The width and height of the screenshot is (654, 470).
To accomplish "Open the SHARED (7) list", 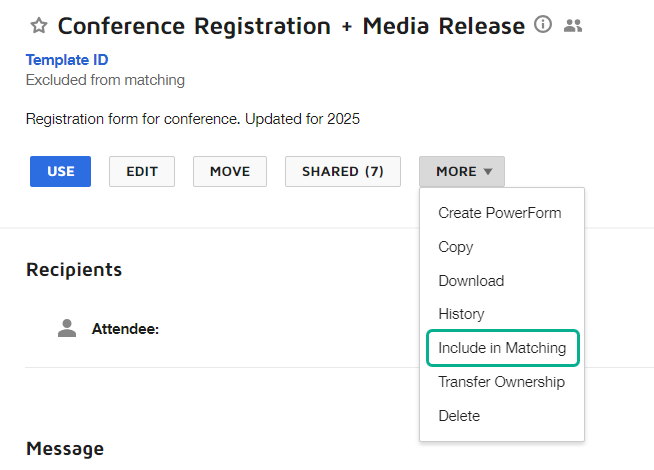I will tap(342, 171).
